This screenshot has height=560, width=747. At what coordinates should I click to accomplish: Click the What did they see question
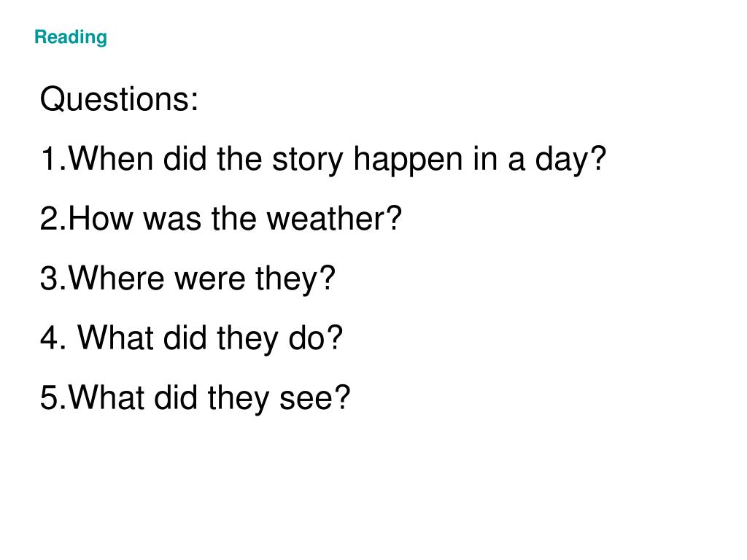tap(196, 398)
